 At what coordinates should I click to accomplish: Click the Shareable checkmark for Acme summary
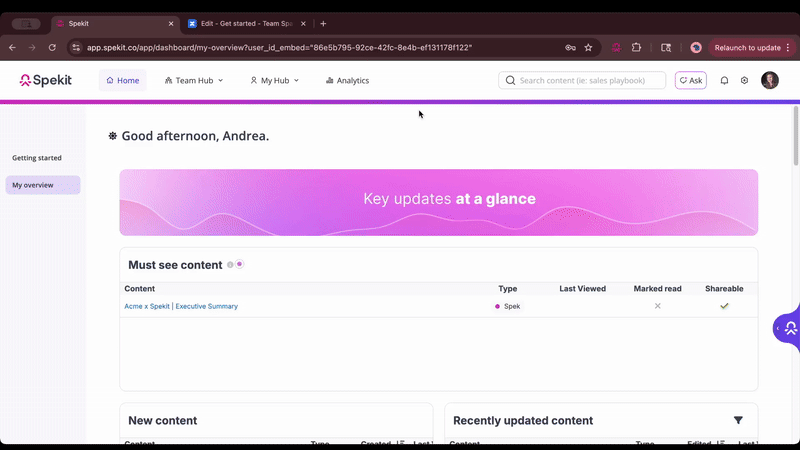click(x=724, y=306)
